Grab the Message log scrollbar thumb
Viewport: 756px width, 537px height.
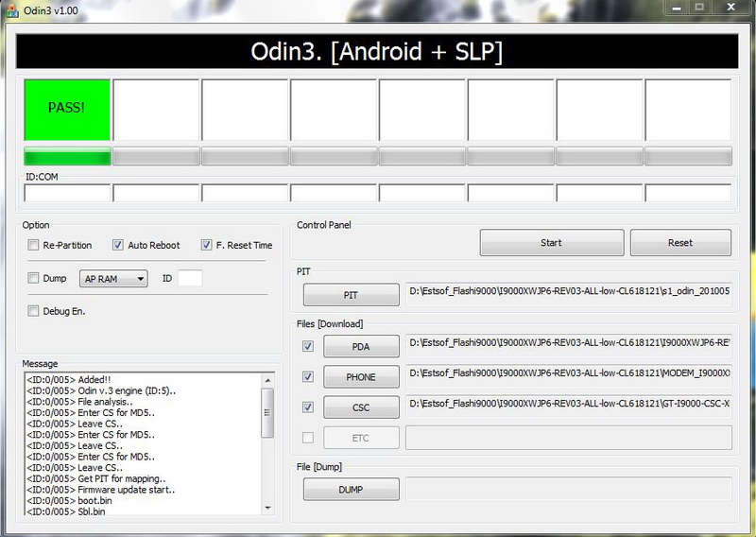[267, 413]
